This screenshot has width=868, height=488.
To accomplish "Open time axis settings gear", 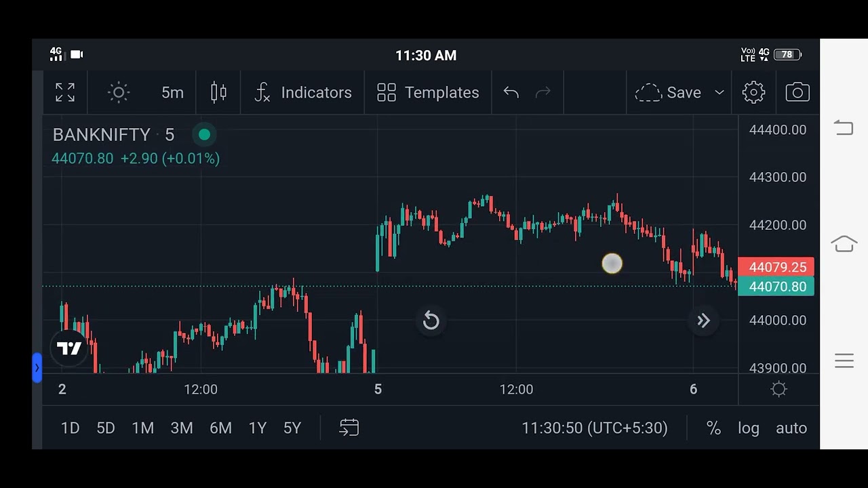I will click(x=778, y=389).
